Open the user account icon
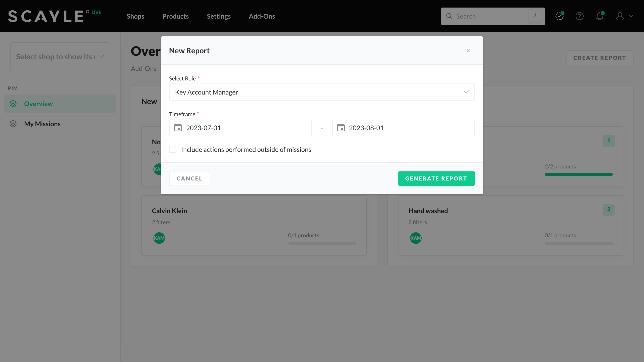The height and width of the screenshot is (362, 644). 620,16
